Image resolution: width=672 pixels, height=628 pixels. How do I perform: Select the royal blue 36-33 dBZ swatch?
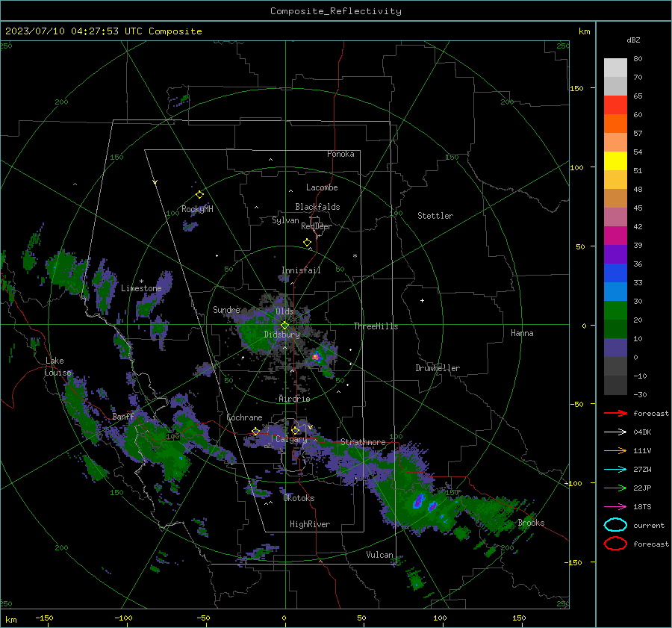[615, 273]
